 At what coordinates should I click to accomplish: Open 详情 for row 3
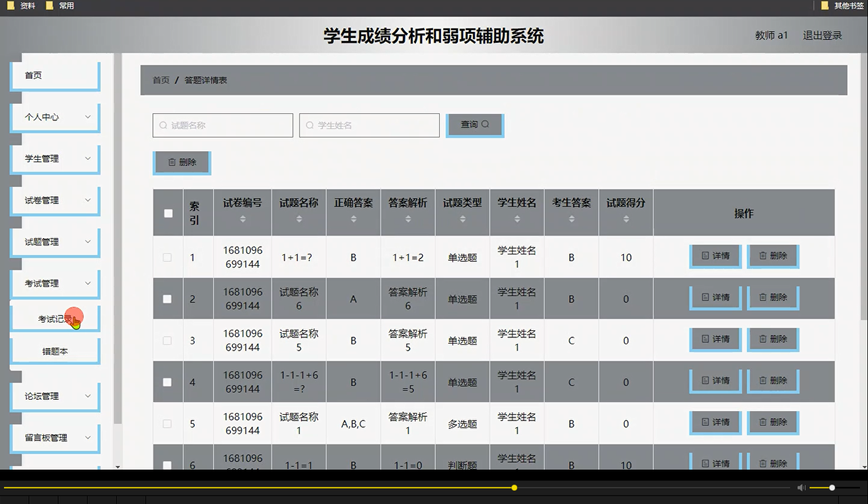coord(716,339)
